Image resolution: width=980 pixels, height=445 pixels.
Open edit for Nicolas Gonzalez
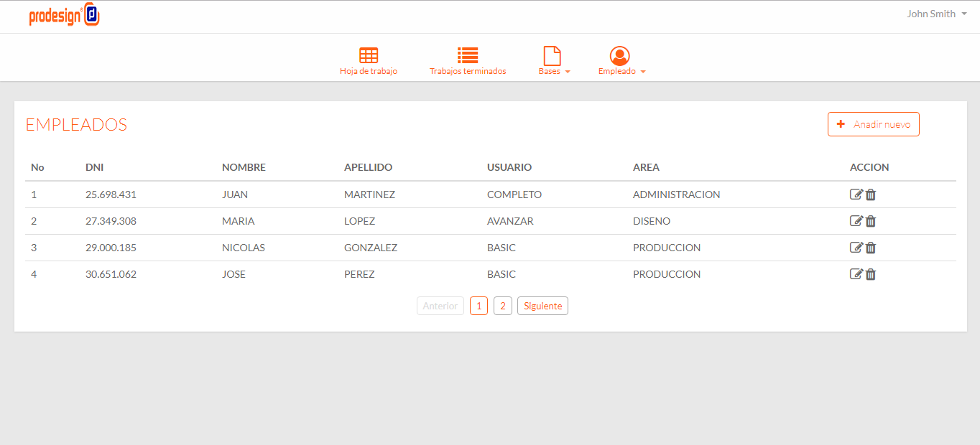pyautogui.click(x=856, y=248)
